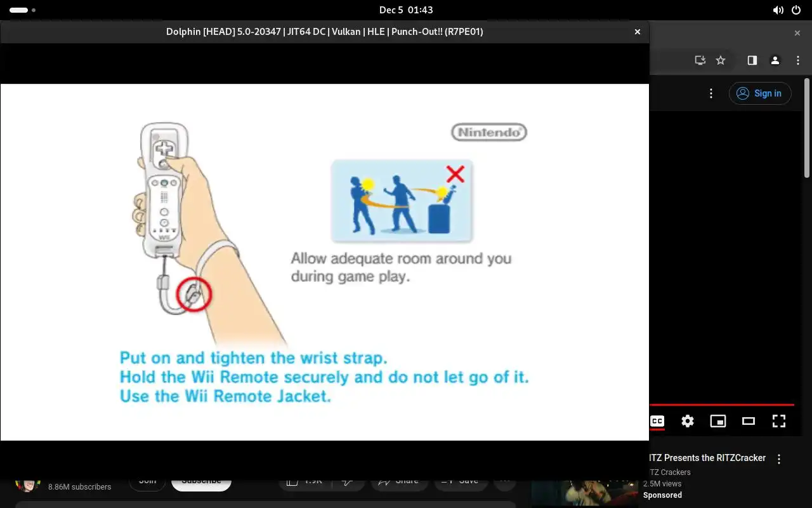Open the RITZ ad video thumbnail
The width and height of the screenshot is (812, 508).
(585, 494)
